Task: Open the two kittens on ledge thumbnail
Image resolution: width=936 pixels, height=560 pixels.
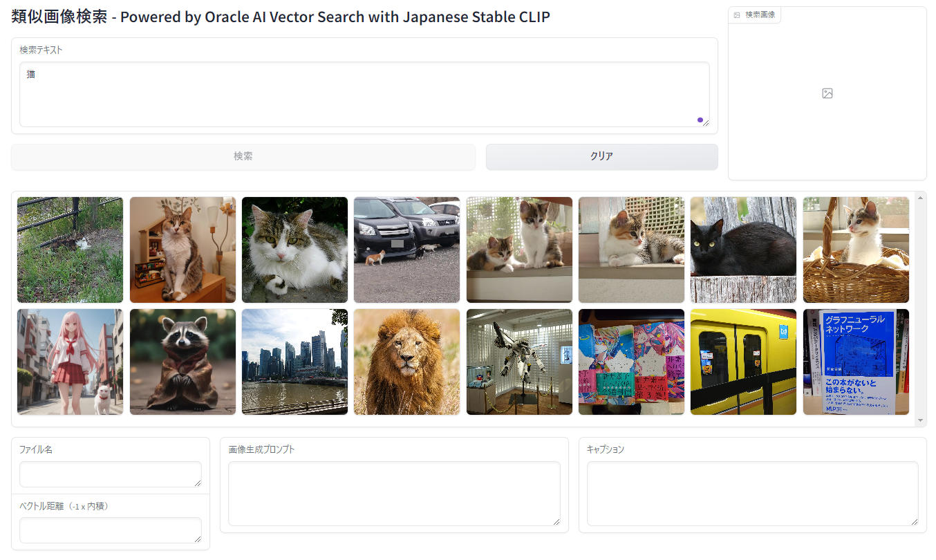Action: click(x=519, y=250)
